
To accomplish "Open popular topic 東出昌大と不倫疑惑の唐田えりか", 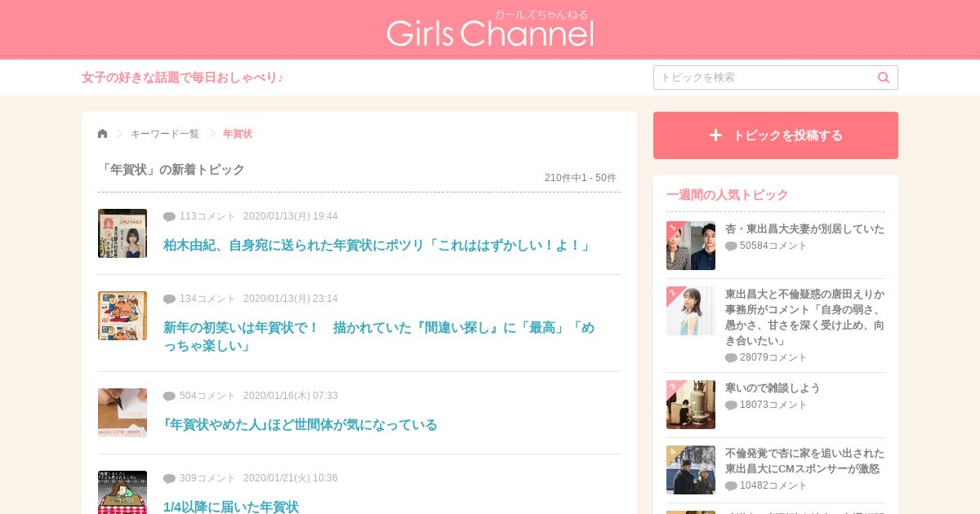I will 805,317.
